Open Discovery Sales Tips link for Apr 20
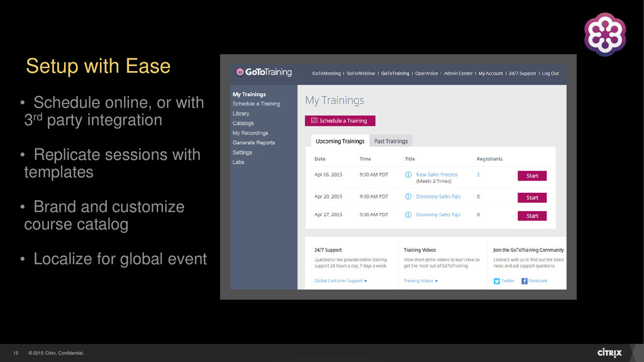644x362 pixels. click(438, 197)
